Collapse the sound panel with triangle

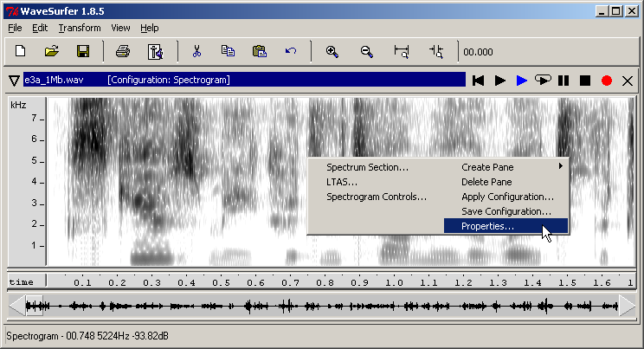14,81
